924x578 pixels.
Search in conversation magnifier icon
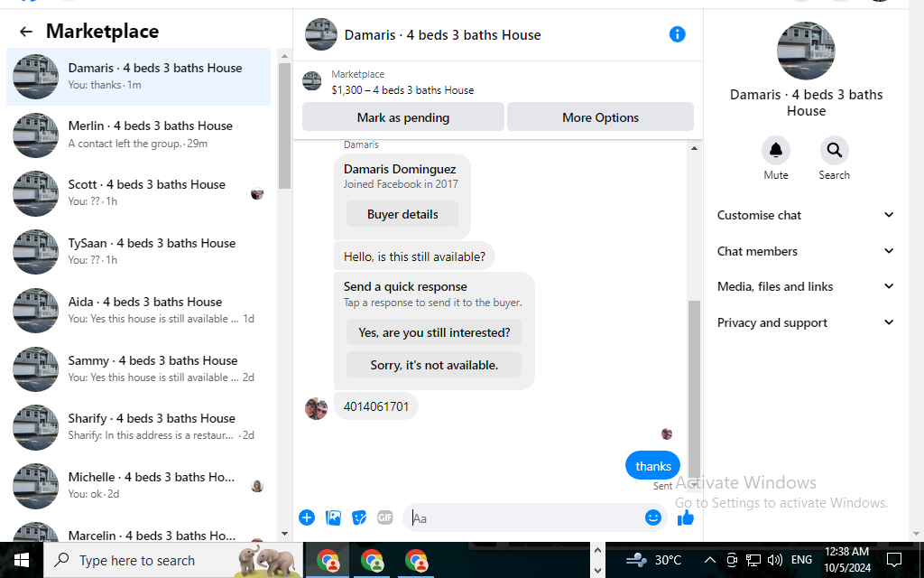pos(834,151)
